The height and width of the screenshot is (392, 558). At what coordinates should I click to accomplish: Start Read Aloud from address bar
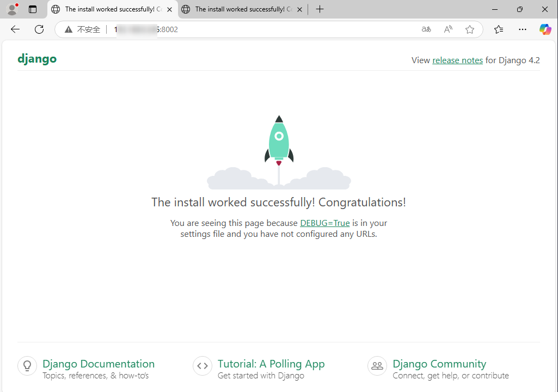[x=448, y=29]
